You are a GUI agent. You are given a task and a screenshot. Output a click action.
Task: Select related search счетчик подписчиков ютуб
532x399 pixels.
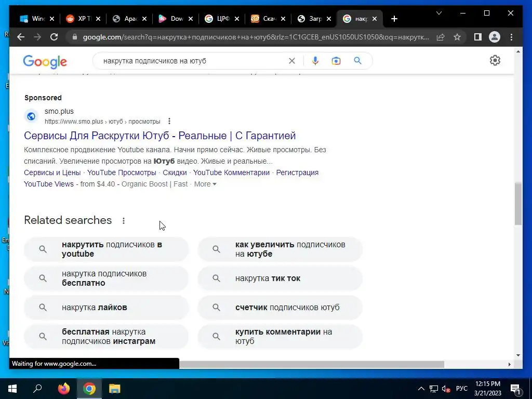280,308
